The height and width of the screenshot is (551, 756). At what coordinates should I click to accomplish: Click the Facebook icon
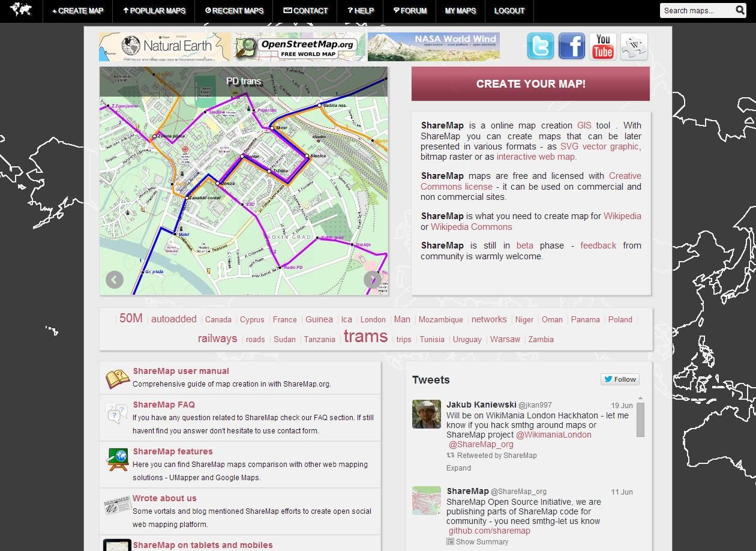pyautogui.click(x=571, y=46)
